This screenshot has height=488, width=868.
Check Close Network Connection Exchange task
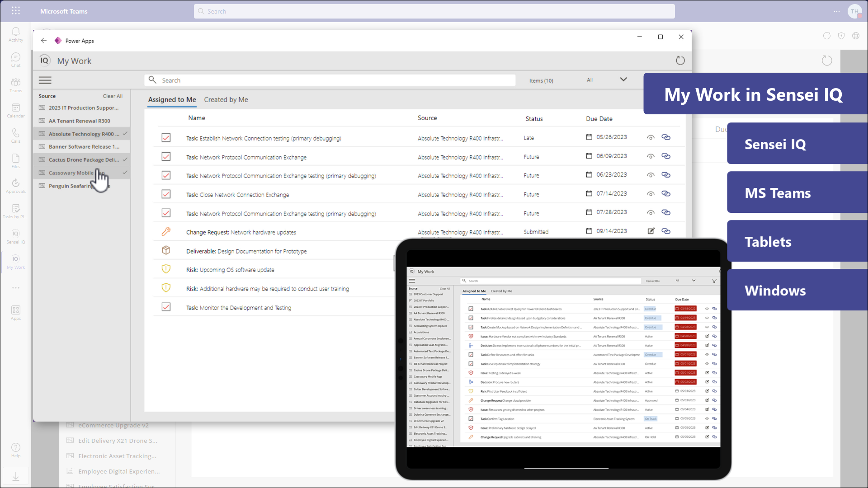(x=166, y=194)
